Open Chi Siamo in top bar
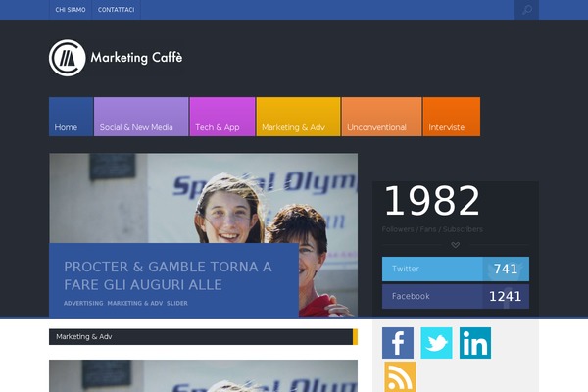 [x=71, y=10]
